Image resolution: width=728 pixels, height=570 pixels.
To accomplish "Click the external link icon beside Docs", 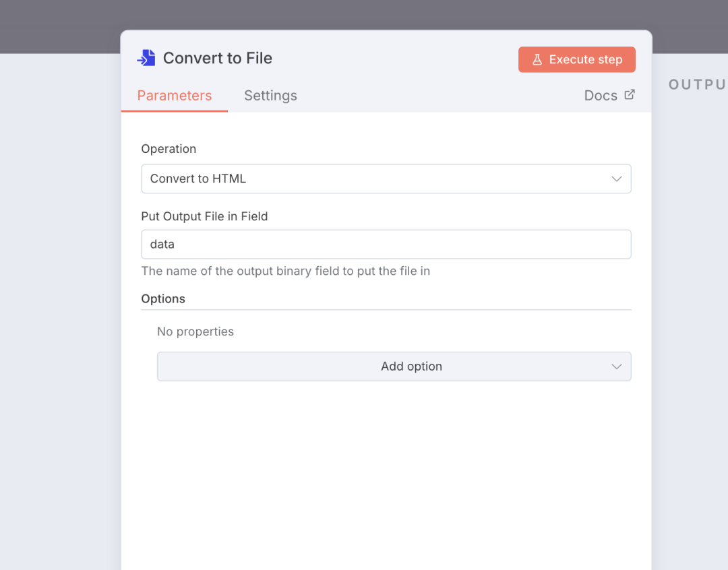I will (630, 95).
